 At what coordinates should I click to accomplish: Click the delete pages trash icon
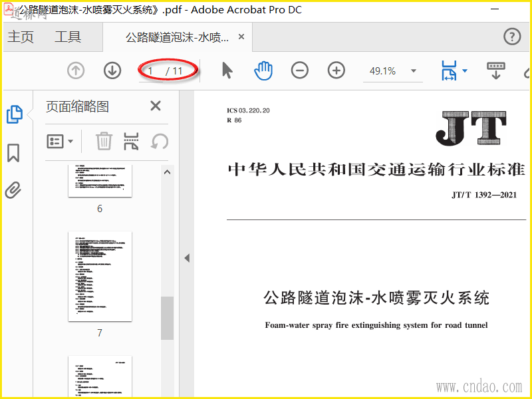104,141
